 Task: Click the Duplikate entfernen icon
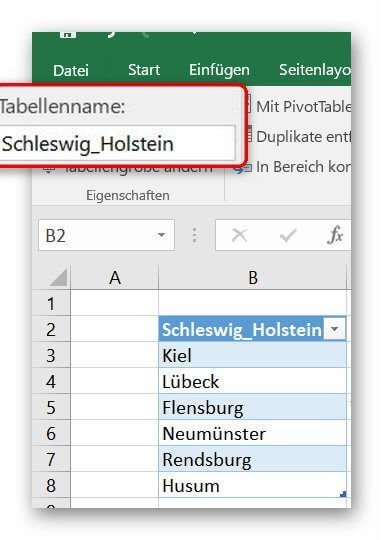[x=248, y=136]
